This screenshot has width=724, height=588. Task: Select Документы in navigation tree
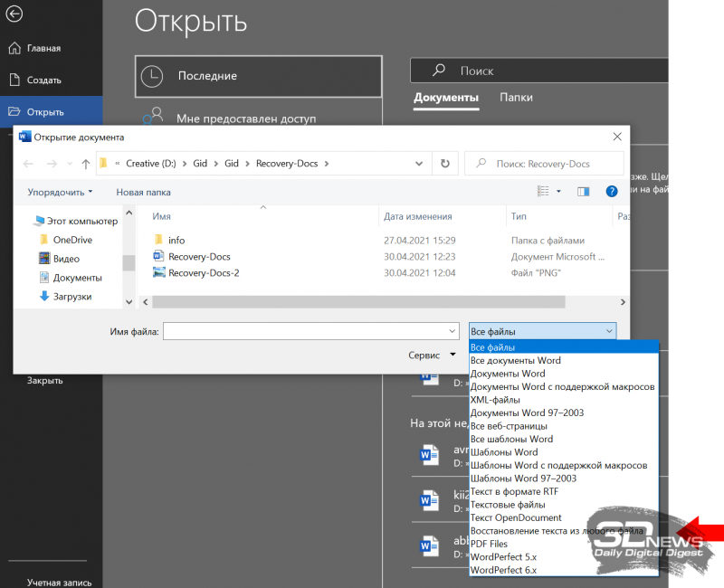click(x=71, y=278)
